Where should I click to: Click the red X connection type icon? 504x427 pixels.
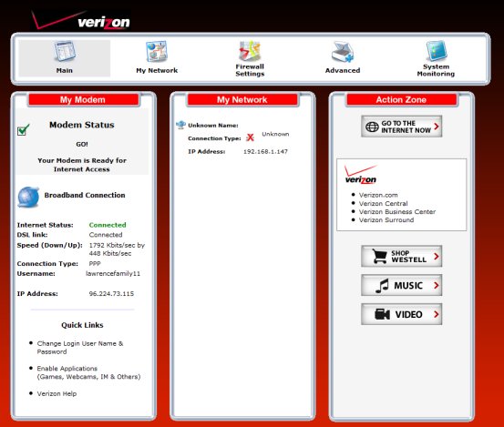point(250,137)
